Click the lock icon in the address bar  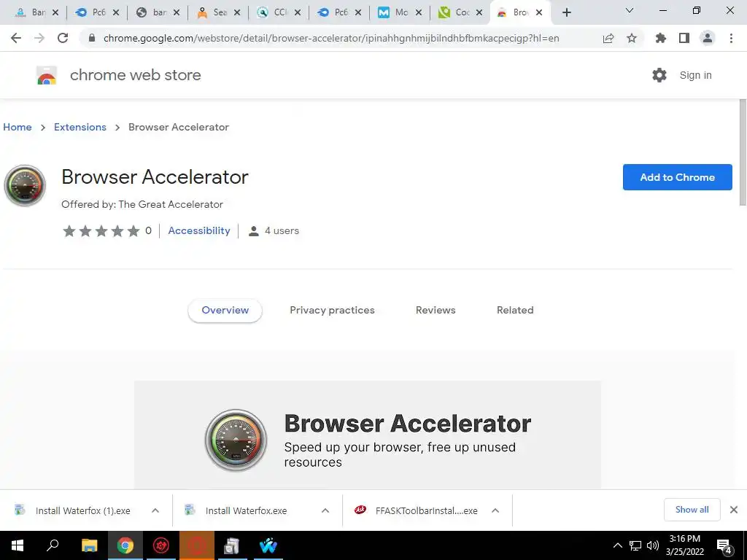[x=92, y=38]
